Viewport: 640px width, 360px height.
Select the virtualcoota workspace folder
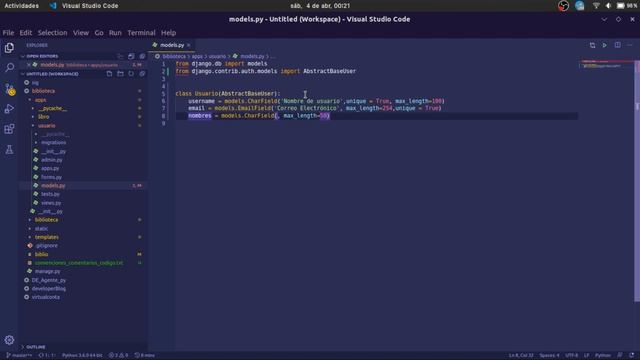(46, 297)
